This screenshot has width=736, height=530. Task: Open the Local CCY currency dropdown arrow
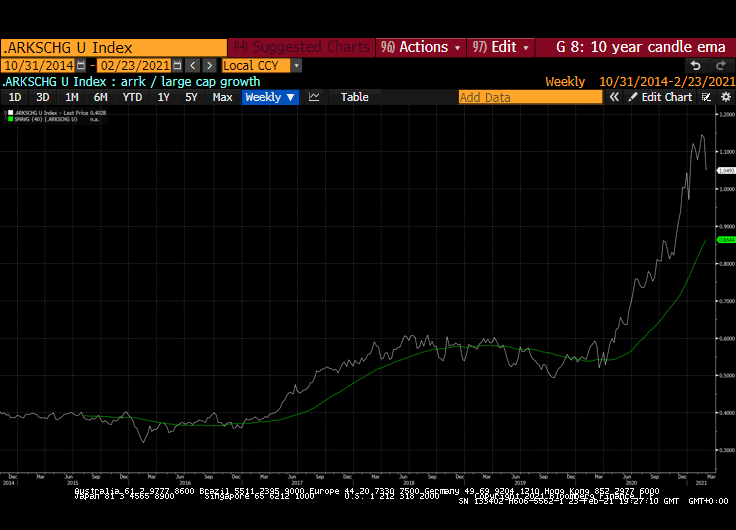point(296,65)
